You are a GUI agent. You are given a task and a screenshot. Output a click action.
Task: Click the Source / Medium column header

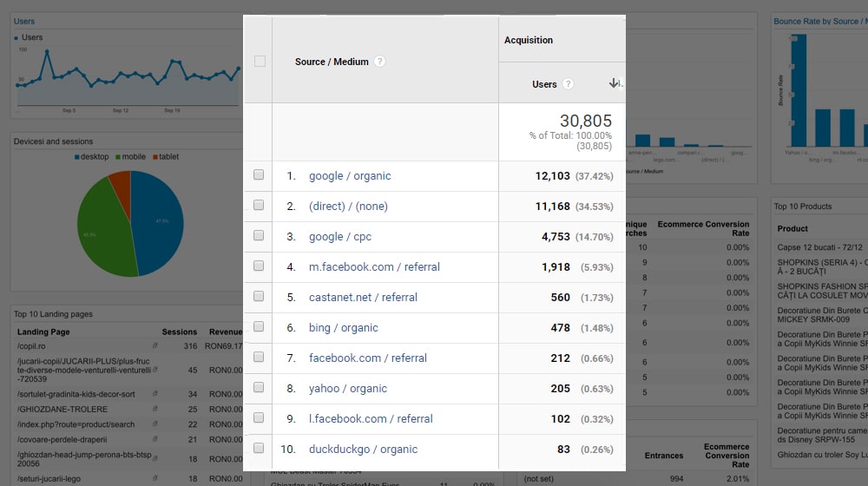(332, 62)
